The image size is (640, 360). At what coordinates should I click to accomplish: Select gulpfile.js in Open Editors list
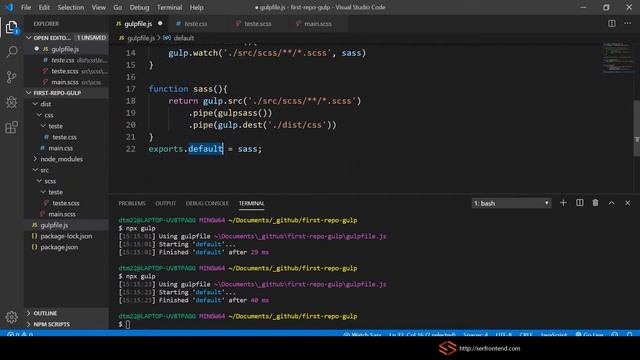67,49
